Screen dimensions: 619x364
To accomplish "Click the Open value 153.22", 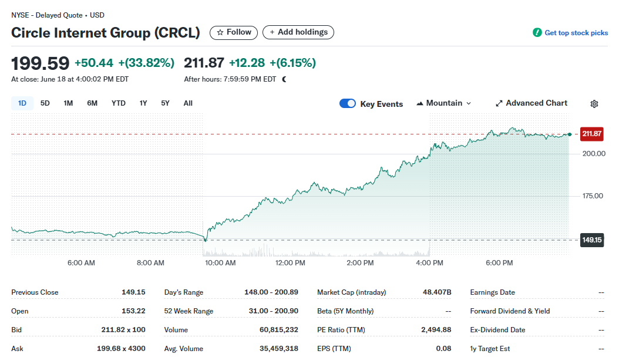I will pos(133,311).
